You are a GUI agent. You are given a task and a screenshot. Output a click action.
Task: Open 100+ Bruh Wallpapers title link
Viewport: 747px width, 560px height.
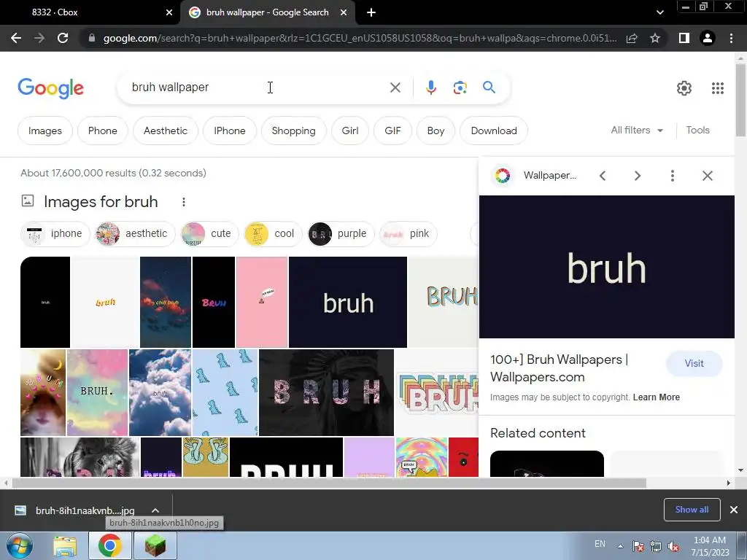click(559, 368)
